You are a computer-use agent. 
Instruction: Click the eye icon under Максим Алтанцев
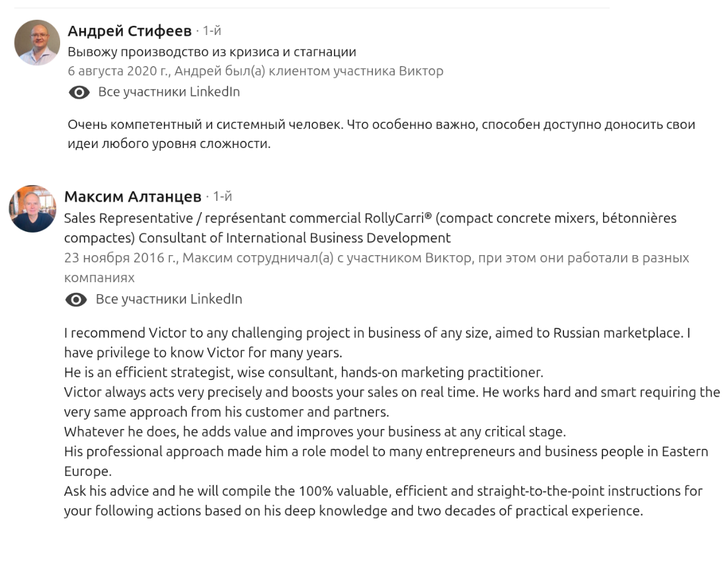point(77,300)
